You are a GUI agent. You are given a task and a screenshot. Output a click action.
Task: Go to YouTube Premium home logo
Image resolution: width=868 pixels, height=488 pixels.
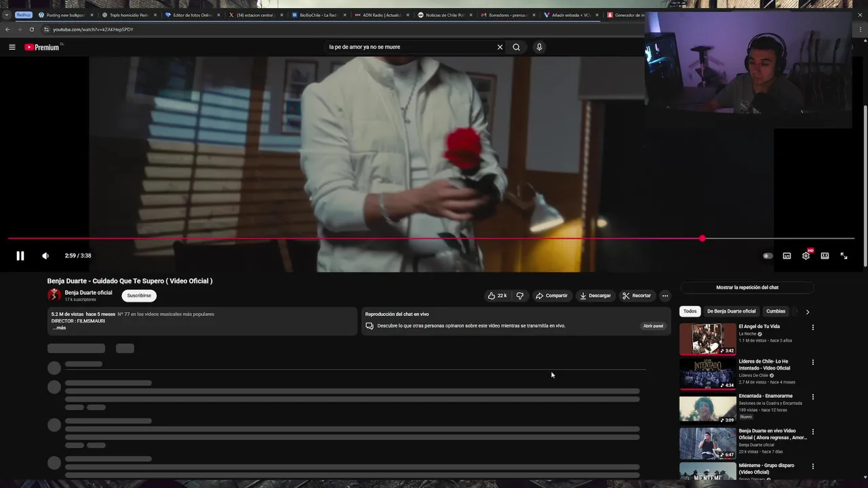(x=42, y=47)
